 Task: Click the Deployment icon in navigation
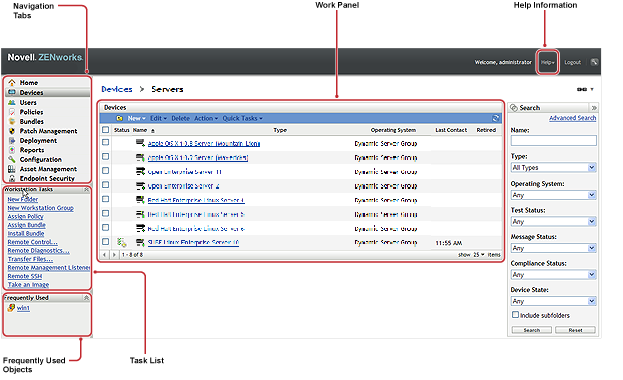tap(12, 140)
